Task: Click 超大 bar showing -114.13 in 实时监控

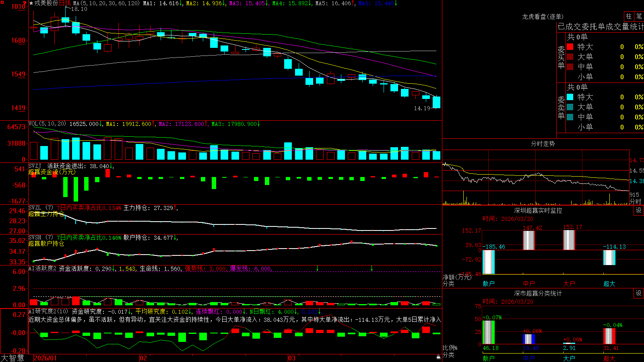Action: tap(609, 257)
